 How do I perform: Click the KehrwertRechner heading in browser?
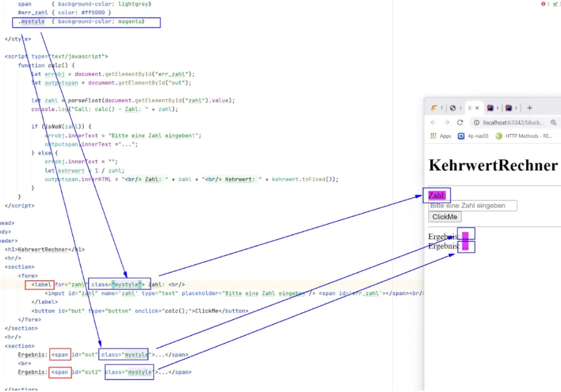click(x=493, y=165)
